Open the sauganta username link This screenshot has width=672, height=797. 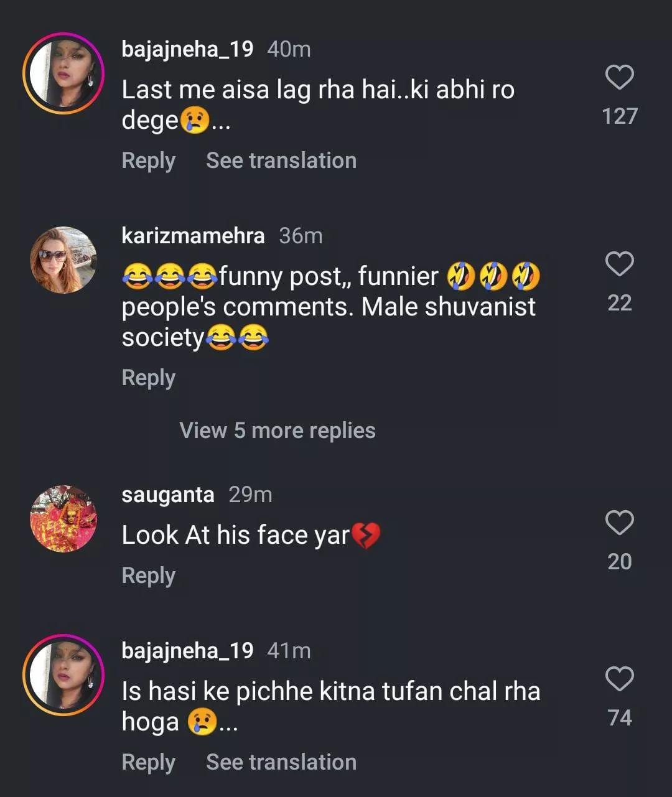tap(168, 495)
